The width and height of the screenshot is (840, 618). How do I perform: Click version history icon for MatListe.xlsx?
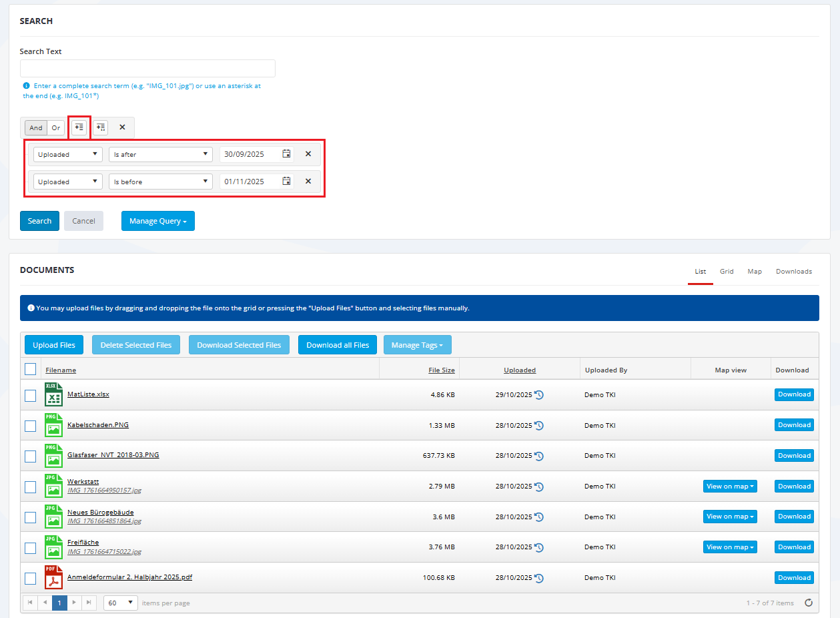click(539, 395)
